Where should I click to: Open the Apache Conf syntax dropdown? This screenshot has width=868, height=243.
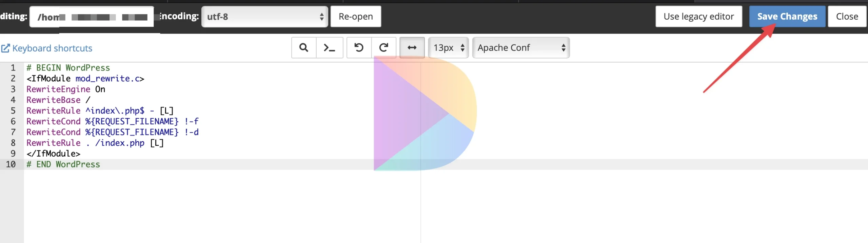pos(521,48)
